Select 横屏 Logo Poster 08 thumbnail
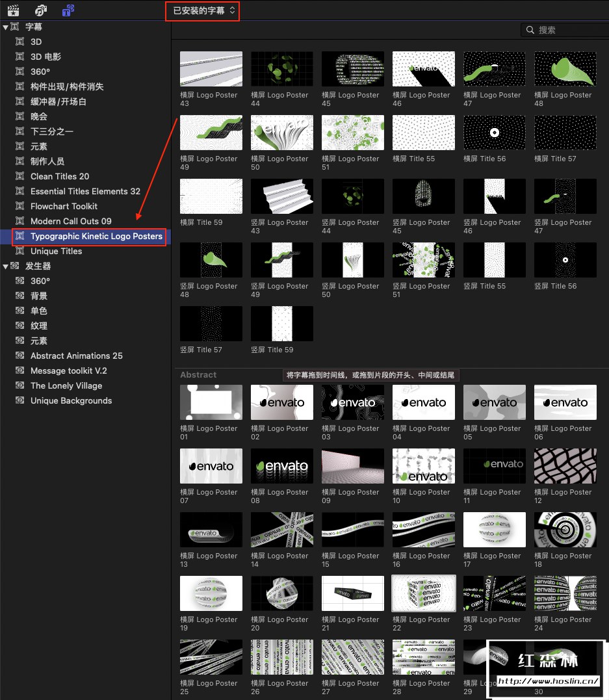 [282, 466]
